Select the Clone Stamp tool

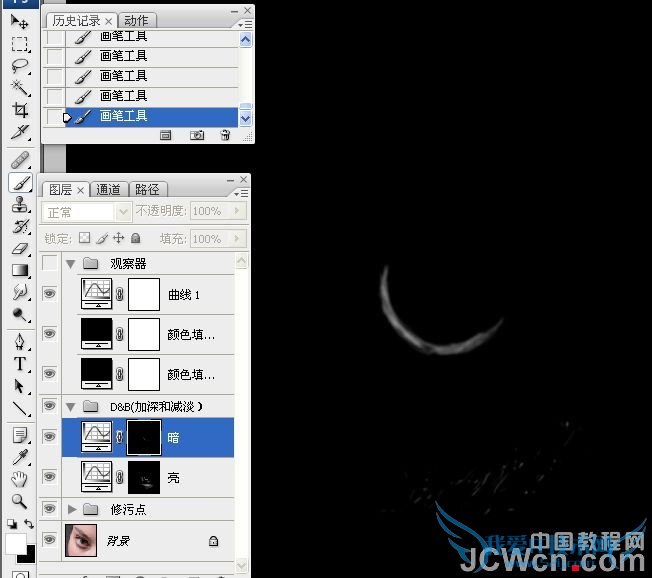(20, 205)
